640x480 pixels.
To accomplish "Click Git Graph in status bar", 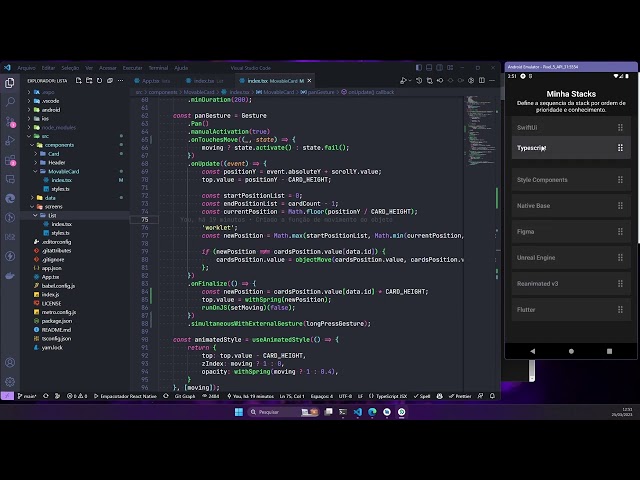I will coord(185,396).
